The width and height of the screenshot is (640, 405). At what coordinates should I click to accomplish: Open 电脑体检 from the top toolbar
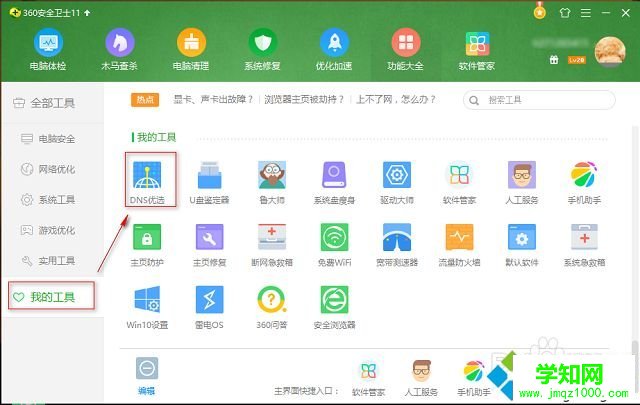point(48,50)
